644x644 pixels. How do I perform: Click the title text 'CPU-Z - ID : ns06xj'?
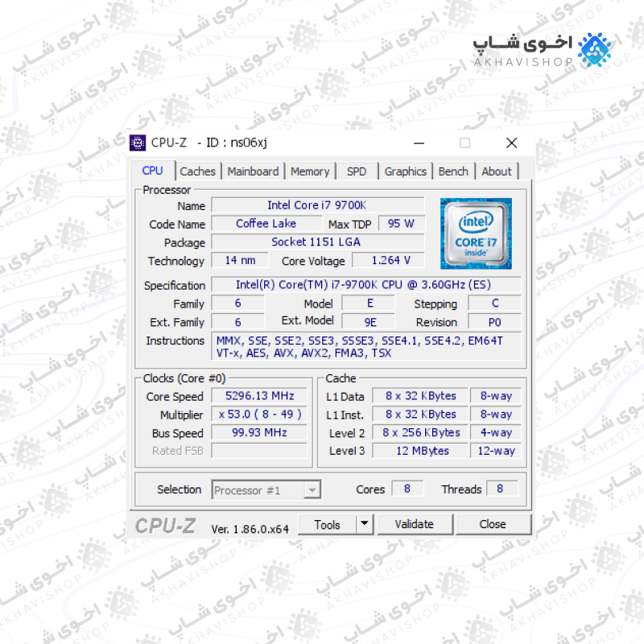(x=209, y=143)
